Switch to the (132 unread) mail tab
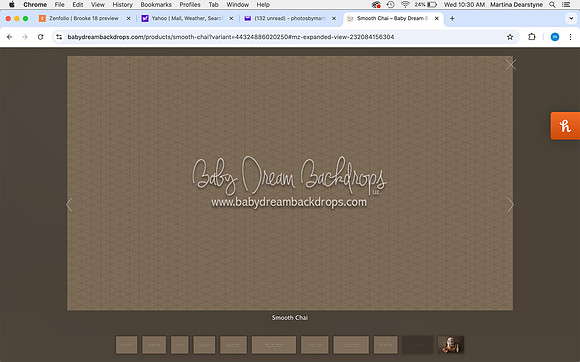 [290, 18]
